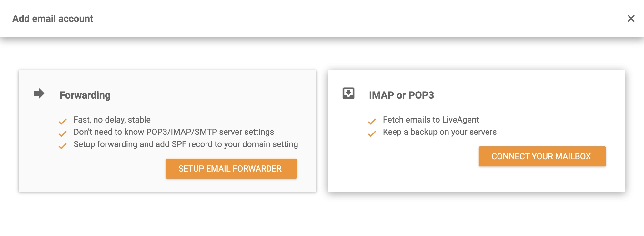Click the Forwarding card heading
The width and height of the screenshot is (644, 236).
[85, 95]
